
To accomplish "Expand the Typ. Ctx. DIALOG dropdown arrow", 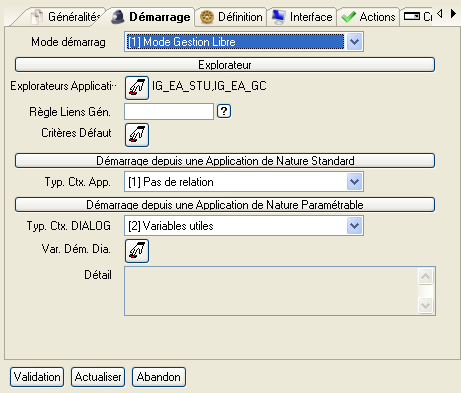I will pyautogui.click(x=354, y=226).
